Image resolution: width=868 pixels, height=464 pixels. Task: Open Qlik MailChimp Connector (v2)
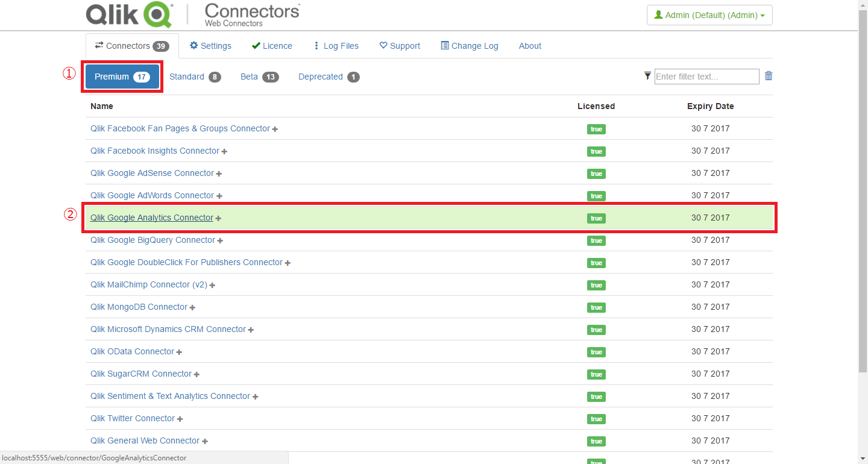149,284
